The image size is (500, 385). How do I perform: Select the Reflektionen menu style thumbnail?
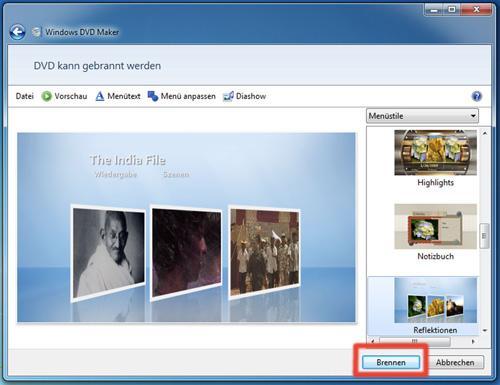click(435, 300)
